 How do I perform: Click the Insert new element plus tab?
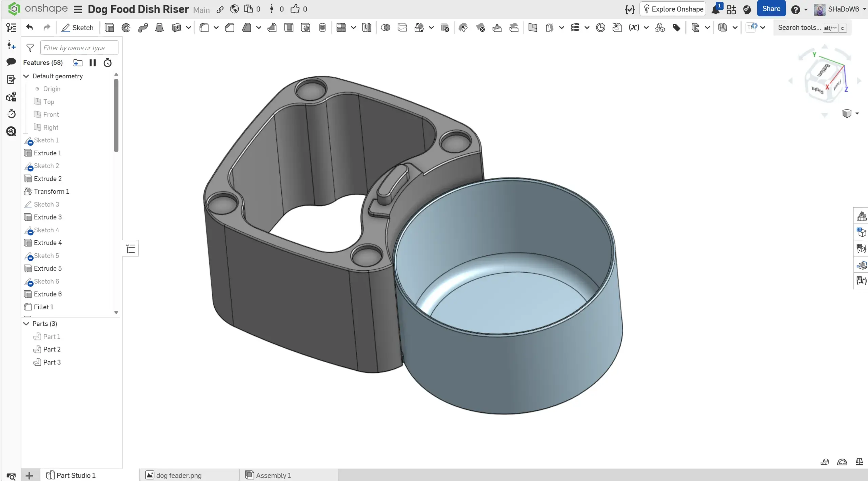tap(29, 476)
